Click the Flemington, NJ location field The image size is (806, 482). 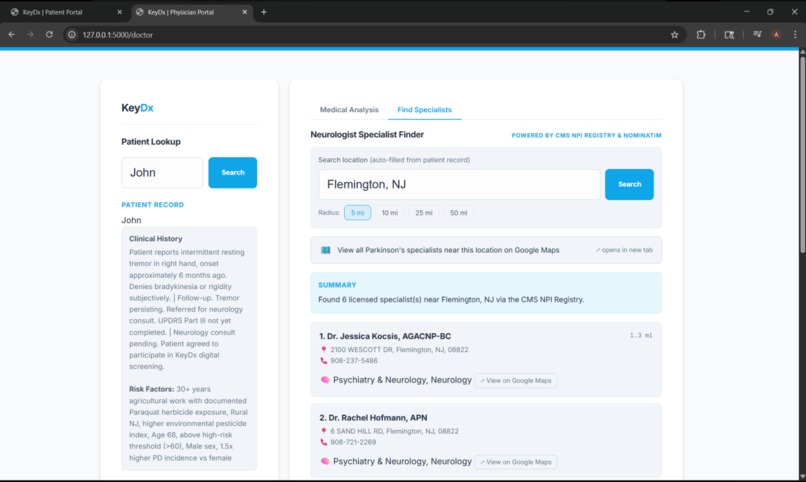tap(460, 184)
